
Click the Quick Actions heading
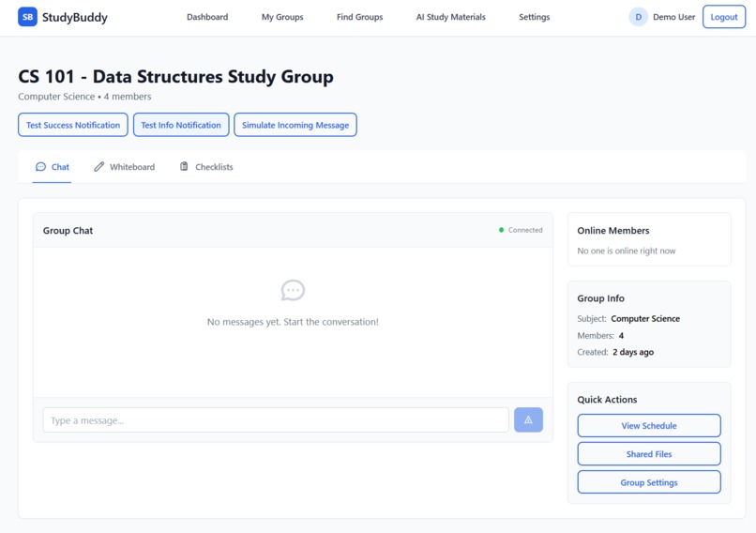(607, 400)
